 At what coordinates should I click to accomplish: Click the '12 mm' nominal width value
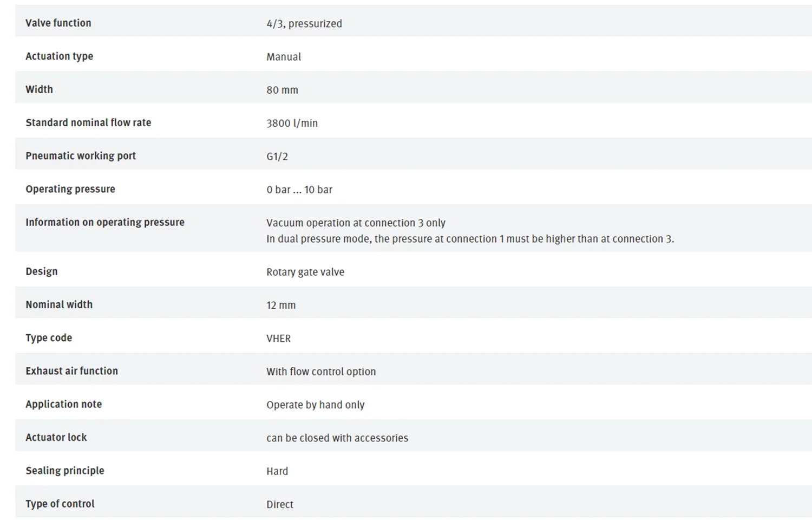coord(281,305)
